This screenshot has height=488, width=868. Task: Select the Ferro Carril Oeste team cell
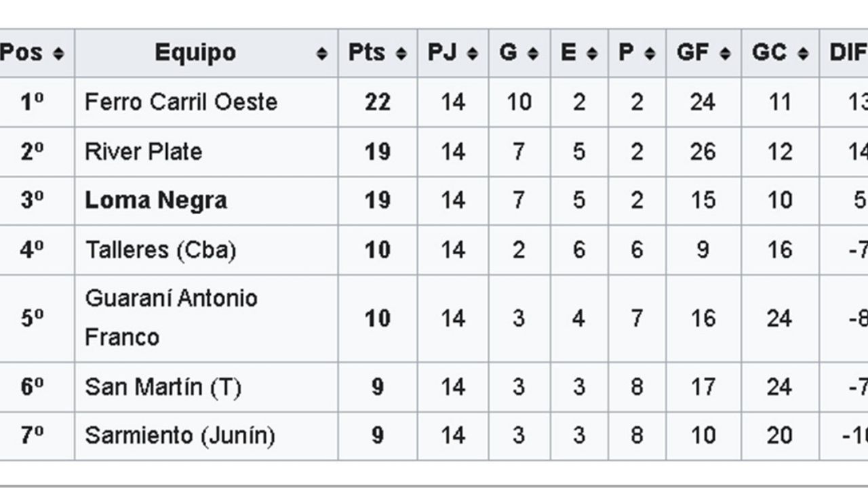point(181,102)
